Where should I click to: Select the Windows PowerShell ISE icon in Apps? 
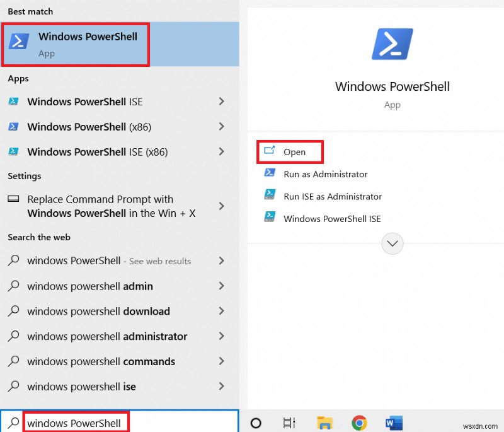[14, 102]
